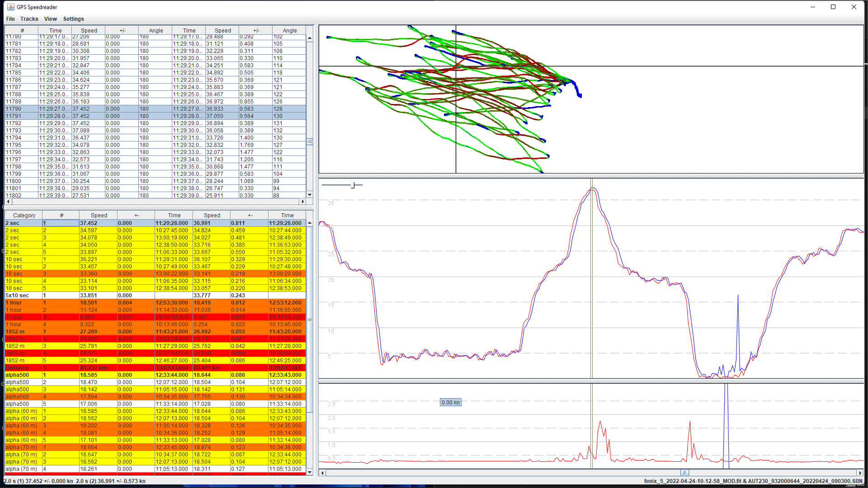The width and height of the screenshot is (868, 488).
Task: Click the results table vertical scrollbar thumb
Action: [x=310, y=319]
